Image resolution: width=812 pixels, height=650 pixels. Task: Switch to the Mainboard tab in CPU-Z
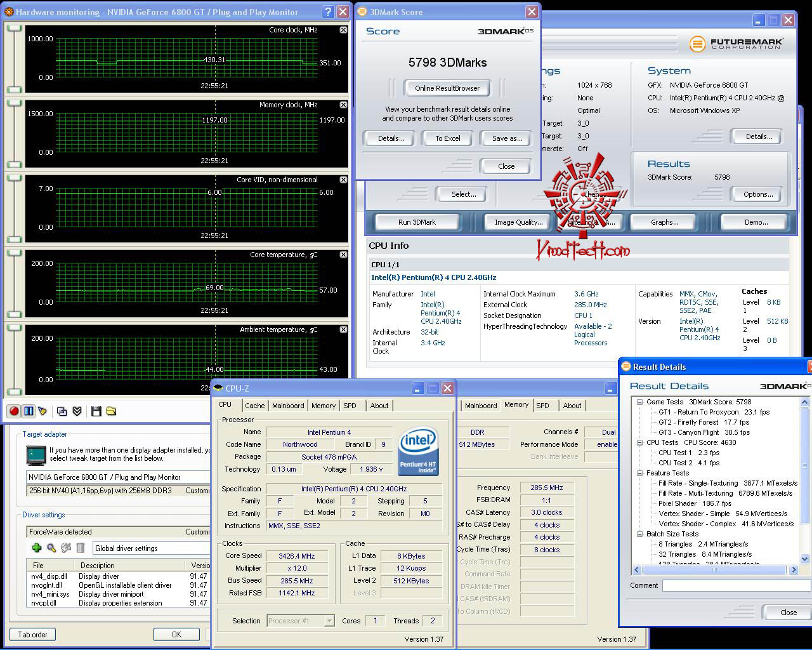click(288, 406)
